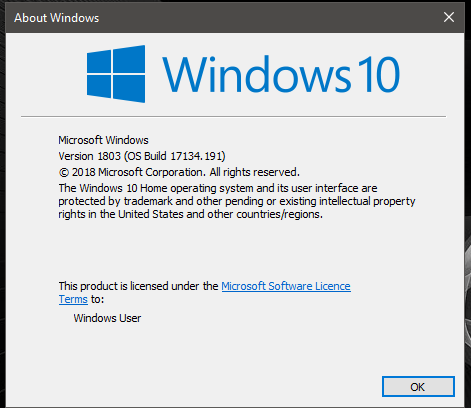Click the 'Windows User' licensee name

(x=107, y=318)
